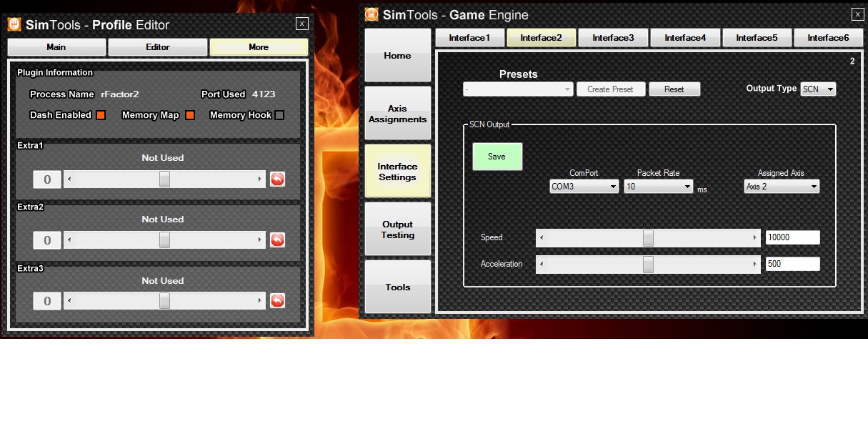The image size is (868, 429).
Task: Click right arrow of Extra2 slider
Action: tap(260, 240)
